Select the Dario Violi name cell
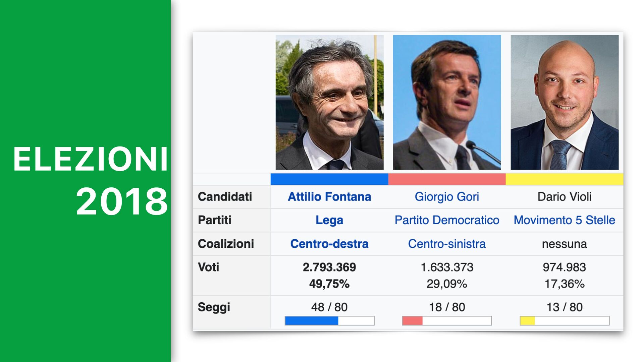This screenshot has height=362, width=644. pyautogui.click(x=564, y=197)
